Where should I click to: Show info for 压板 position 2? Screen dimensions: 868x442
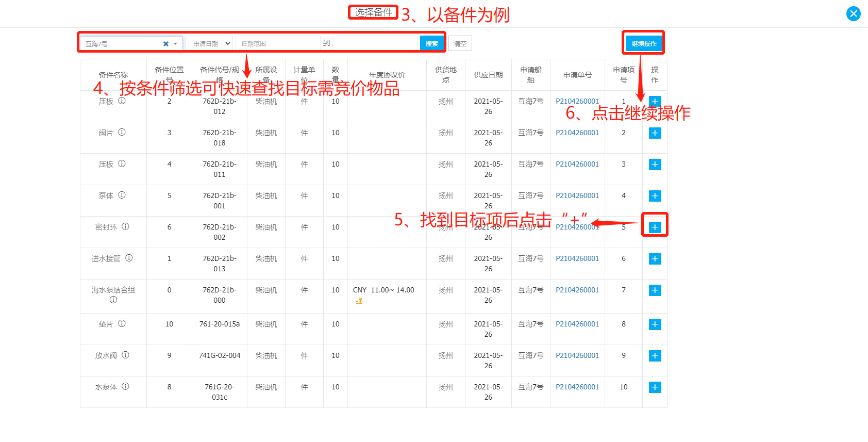tap(122, 101)
